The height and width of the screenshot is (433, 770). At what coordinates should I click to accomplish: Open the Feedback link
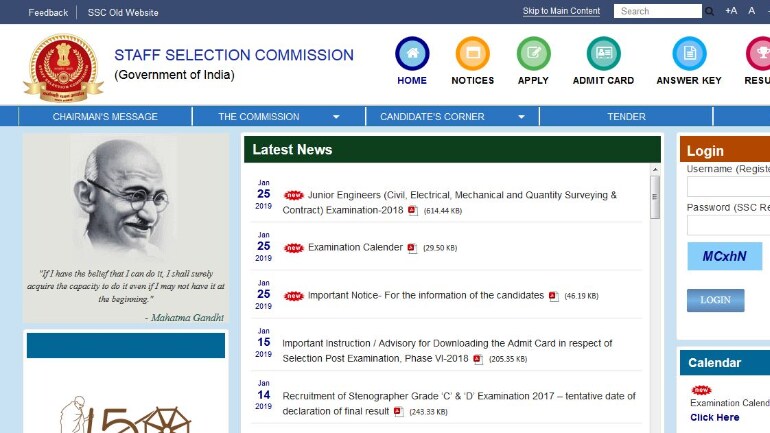click(x=48, y=13)
